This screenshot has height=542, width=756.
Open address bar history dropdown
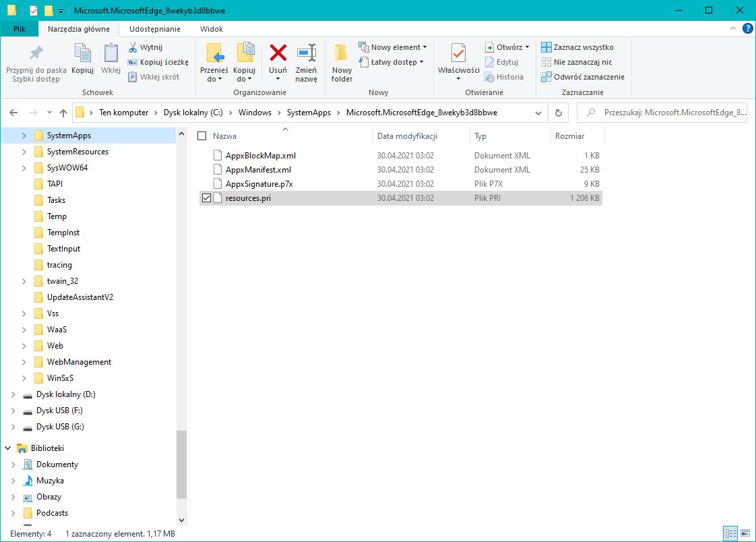(x=538, y=113)
